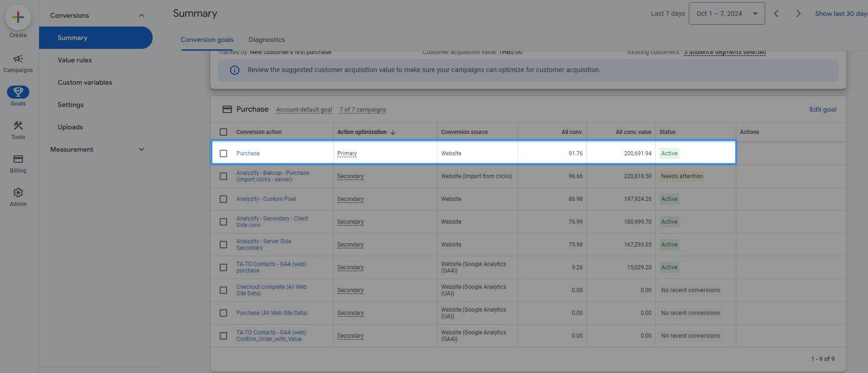Open Analyzify - Server Side Secondary link
This screenshot has height=373, width=868.
(264, 245)
